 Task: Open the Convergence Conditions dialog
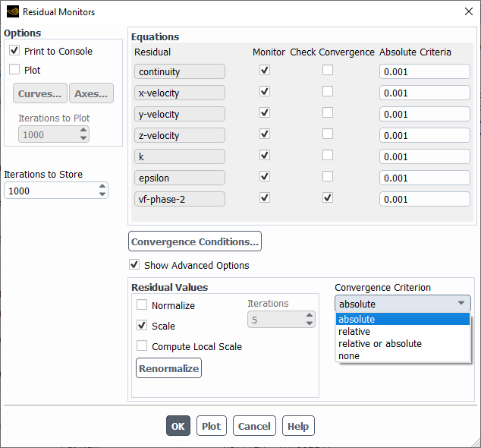195,241
